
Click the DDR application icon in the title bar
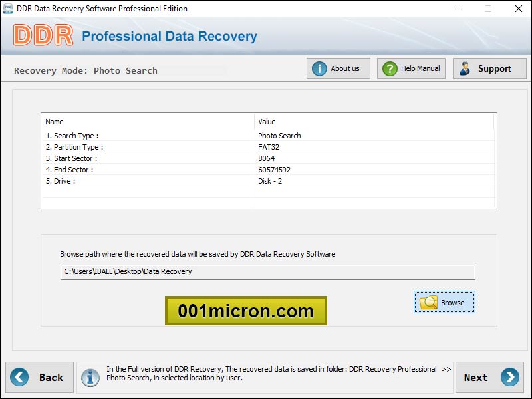point(7,9)
